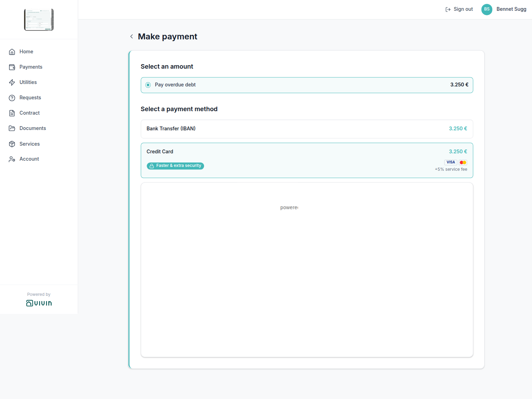Go back using the arrow beside Make payment
The width and height of the screenshot is (532, 399).
click(132, 37)
